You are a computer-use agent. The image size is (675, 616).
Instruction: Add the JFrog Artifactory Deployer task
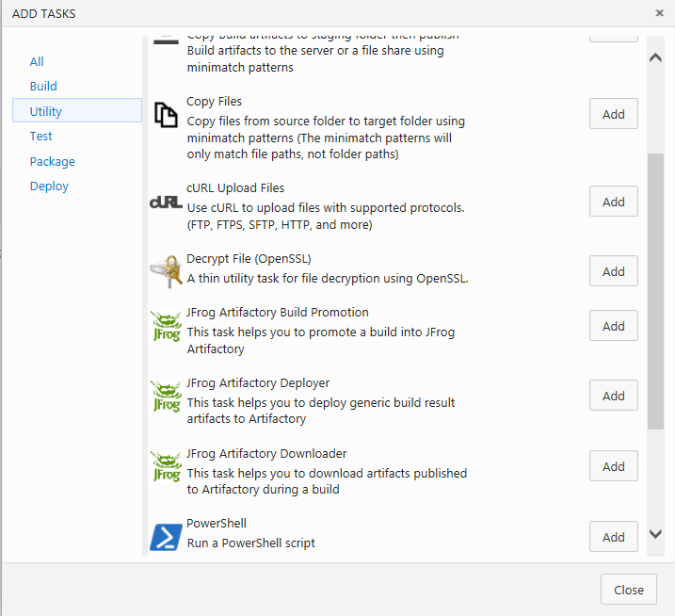[614, 396]
